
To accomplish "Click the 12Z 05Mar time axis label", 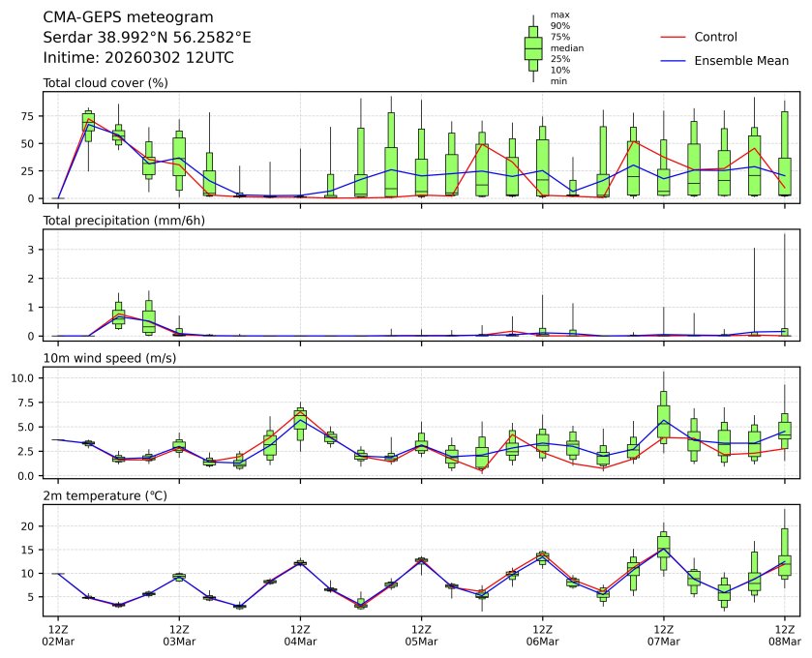I will [x=421, y=635].
